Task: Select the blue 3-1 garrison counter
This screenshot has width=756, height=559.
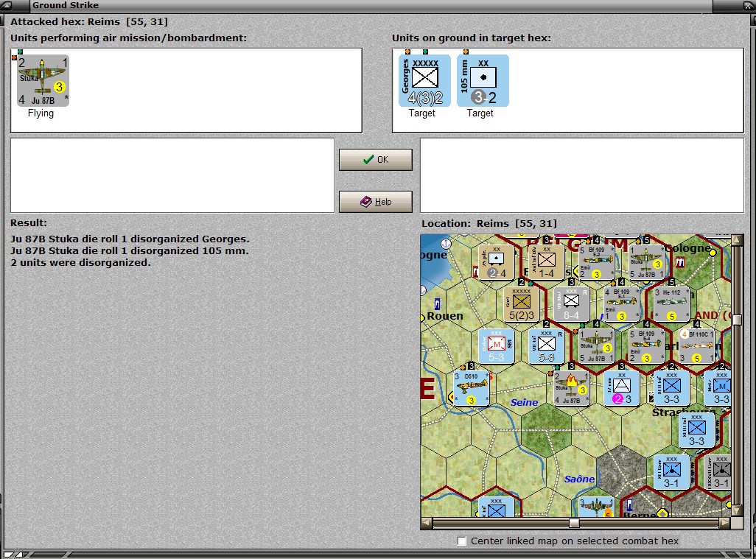Action: pyautogui.click(x=671, y=472)
